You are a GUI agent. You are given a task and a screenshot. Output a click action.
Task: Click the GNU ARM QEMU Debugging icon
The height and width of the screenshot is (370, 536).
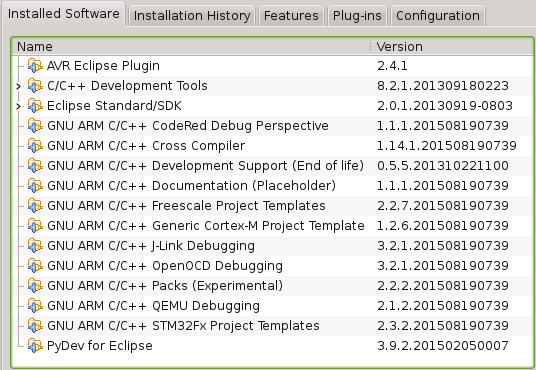click(x=35, y=305)
